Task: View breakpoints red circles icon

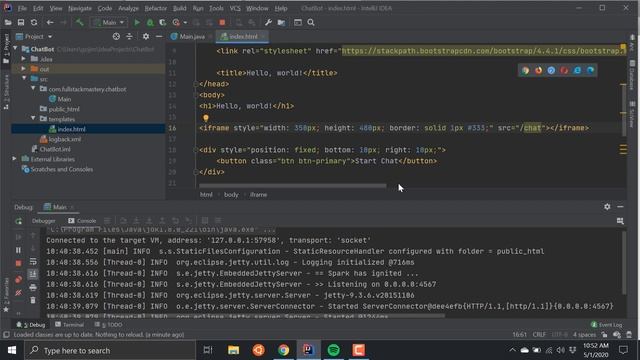Action: click(18, 280)
